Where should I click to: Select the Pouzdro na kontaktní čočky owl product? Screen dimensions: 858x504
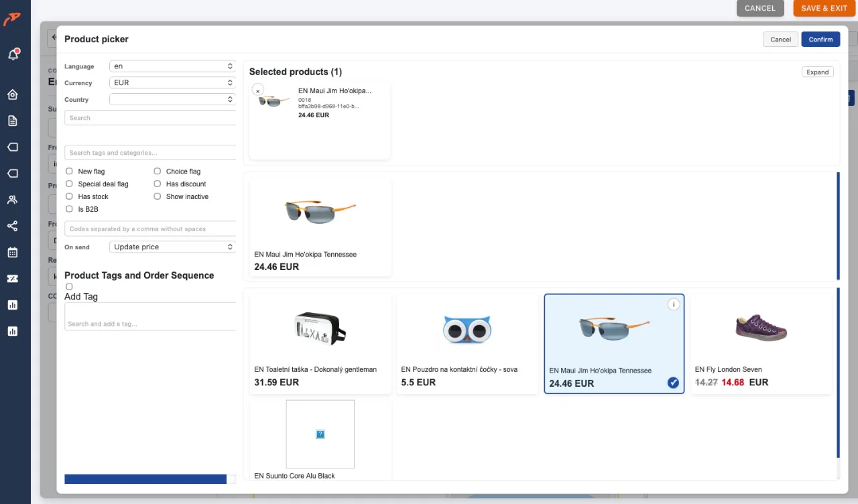coord(467,343)
